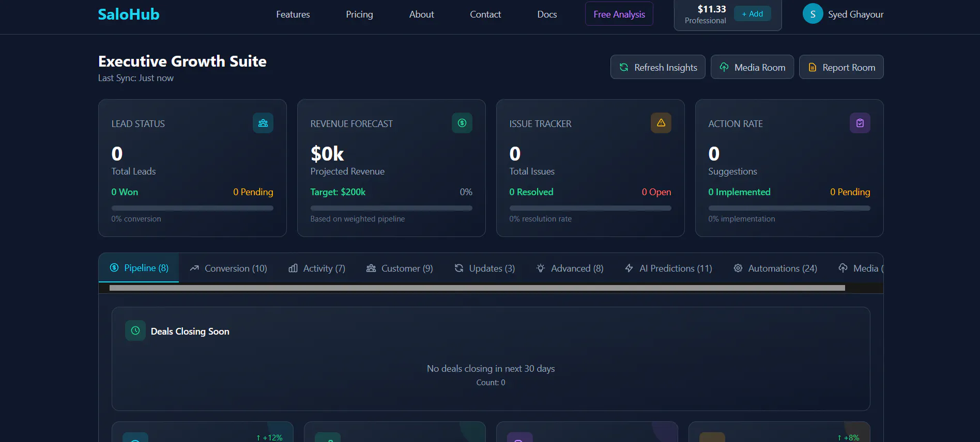Open the Customer (9) tab
The width and height of the screenshot is (980, 442).
point(400,268)
